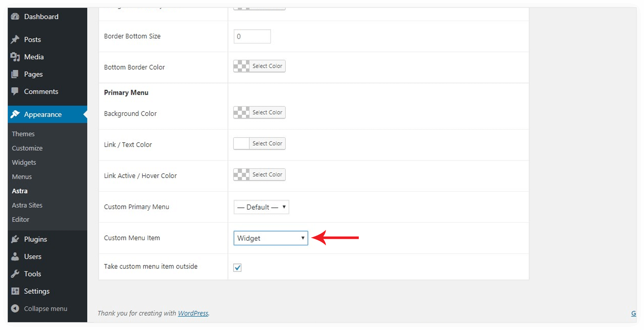The height and width of the screenshot is (330, 644).
Task: Click the white Link / Text Color swatch
Action: (242, 144)
